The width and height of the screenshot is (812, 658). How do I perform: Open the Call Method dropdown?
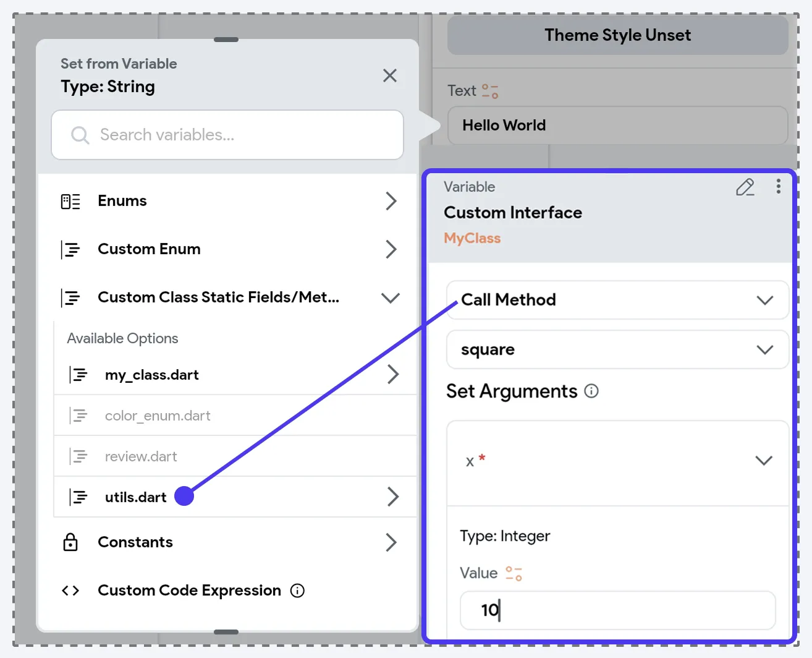pos(618,300)
